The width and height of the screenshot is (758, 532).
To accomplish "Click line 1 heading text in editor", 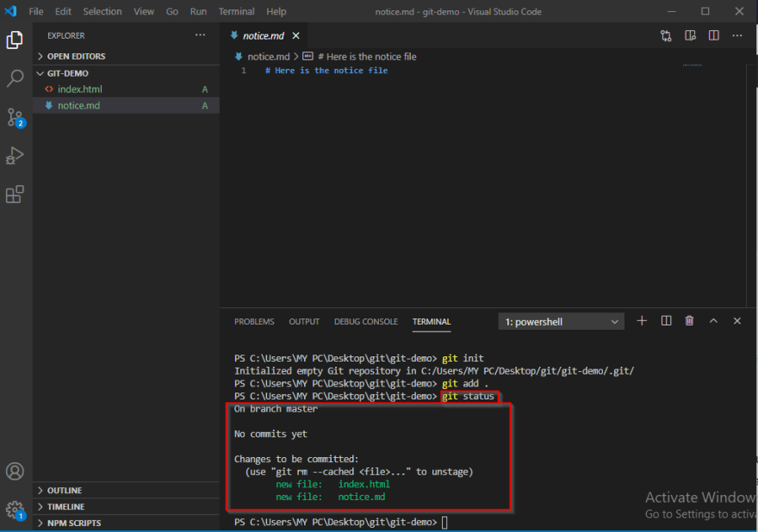I will pyautogui.click(x=326, y=71).
